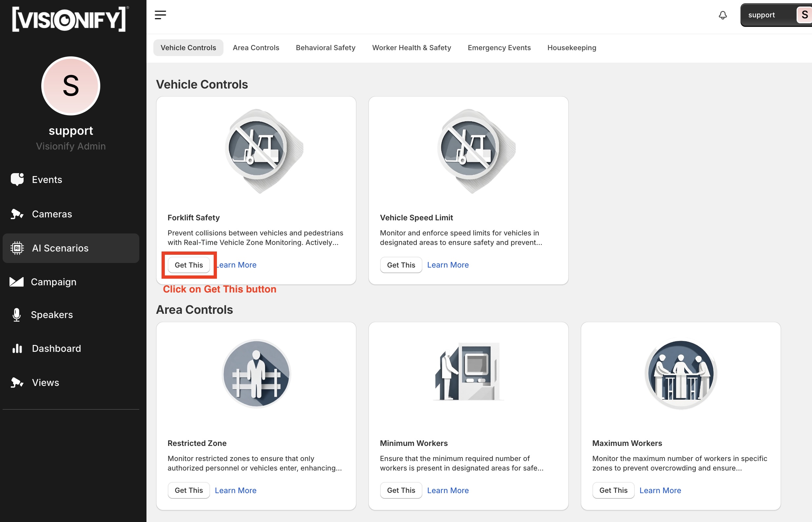The image size is (812, 522).
Task: Click the Forklift Safety scenario icon
Action: (256, 152)
